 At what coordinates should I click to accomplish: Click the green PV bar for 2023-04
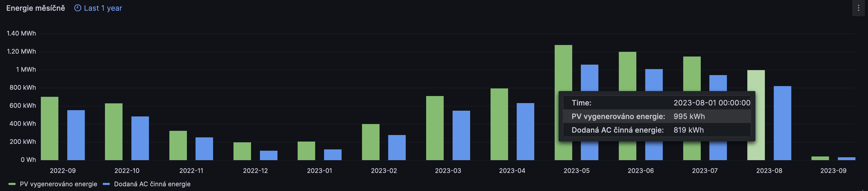pos(499,124)
